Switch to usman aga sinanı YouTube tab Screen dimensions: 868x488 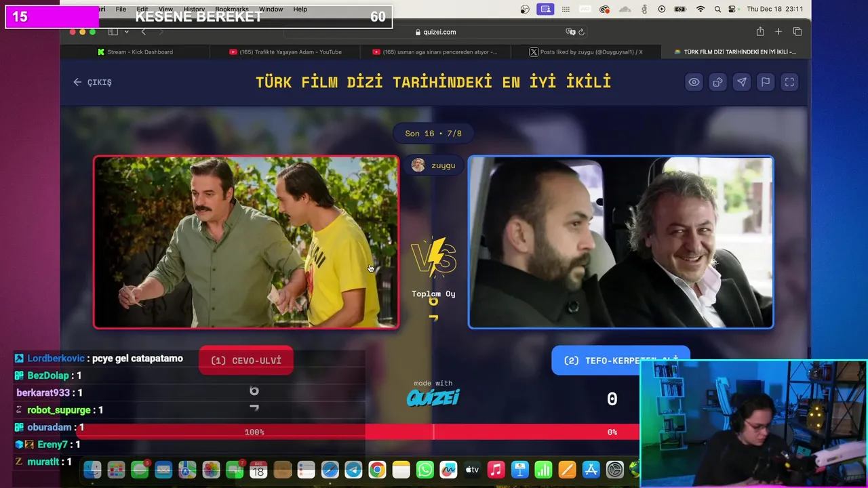pos(435,52)
